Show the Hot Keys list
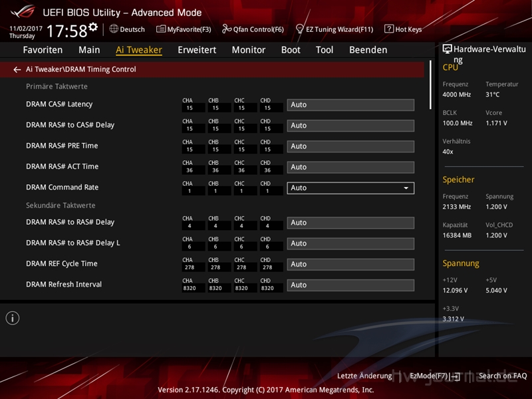532x399 pixels. [408, 29]
